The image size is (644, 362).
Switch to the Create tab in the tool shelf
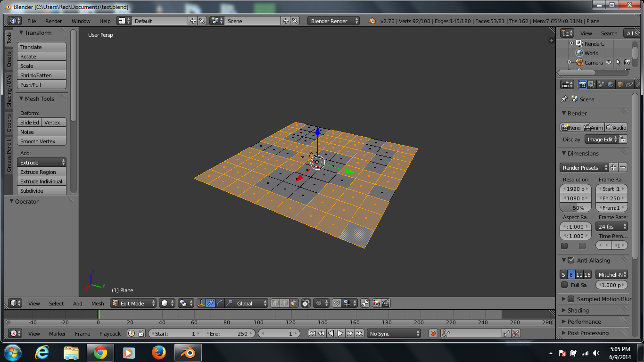click(8, 59)
